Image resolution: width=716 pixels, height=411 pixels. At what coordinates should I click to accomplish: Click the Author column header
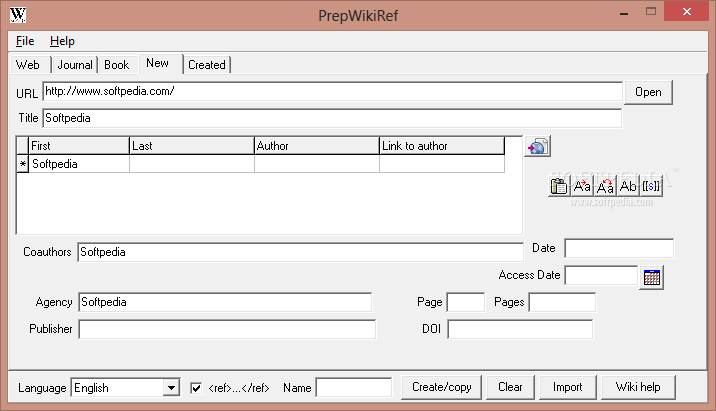(x=317, y=146)
